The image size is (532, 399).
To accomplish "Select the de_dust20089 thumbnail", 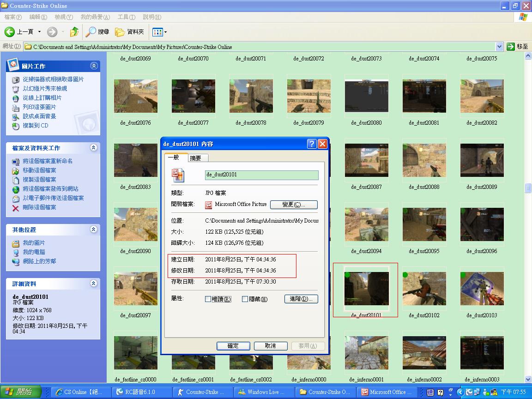I will [482, 160].
